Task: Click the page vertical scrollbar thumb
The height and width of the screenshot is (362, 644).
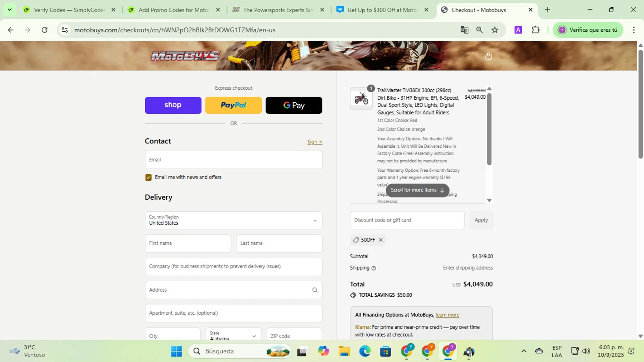Action: click(x=641, y=104)
